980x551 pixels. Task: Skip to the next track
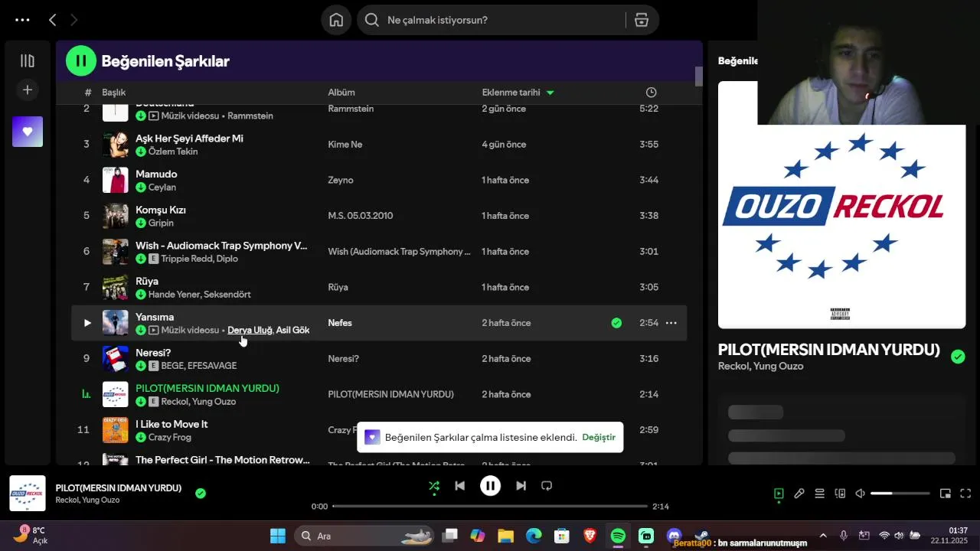521,485
